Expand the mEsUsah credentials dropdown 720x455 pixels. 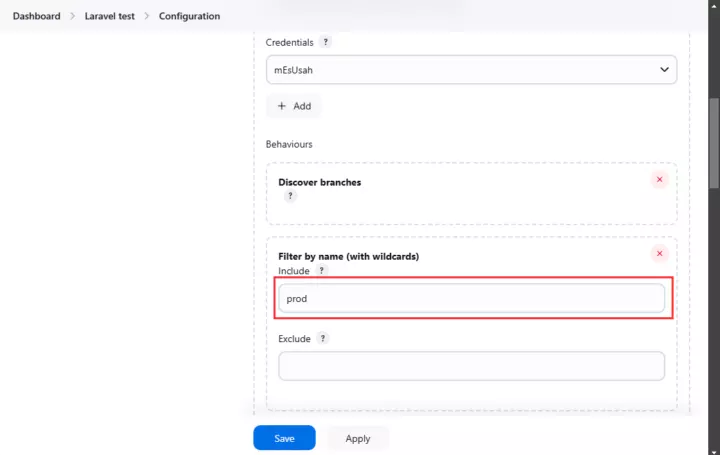pos(471,70)
